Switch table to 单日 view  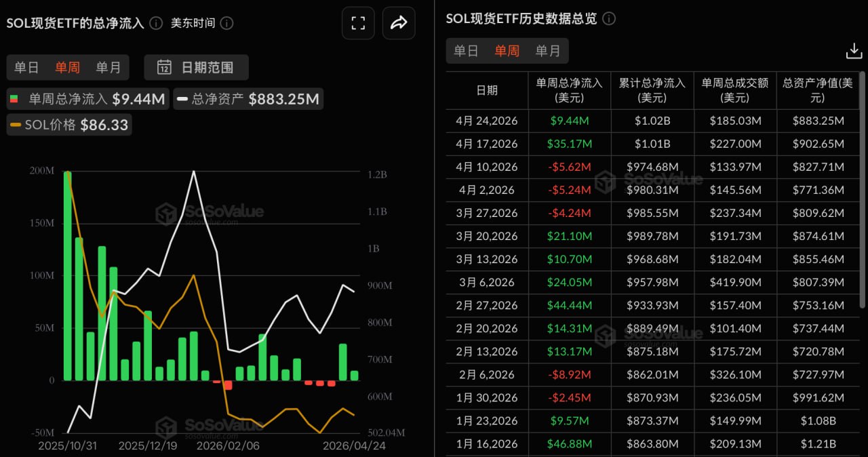(466, 51)
